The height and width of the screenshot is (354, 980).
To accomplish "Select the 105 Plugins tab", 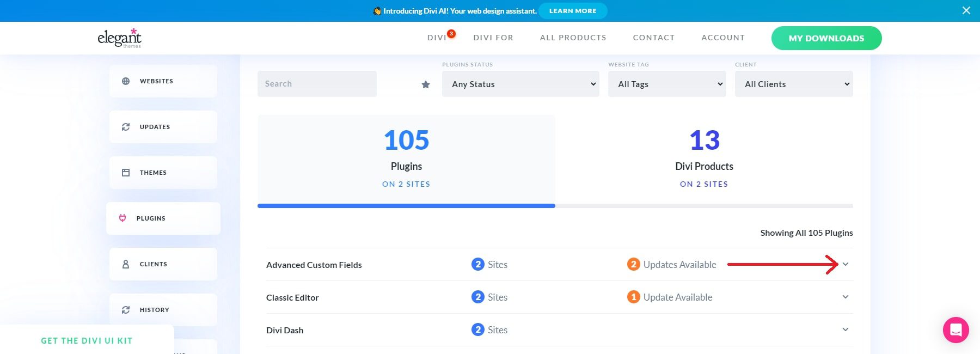I will 406,160.
